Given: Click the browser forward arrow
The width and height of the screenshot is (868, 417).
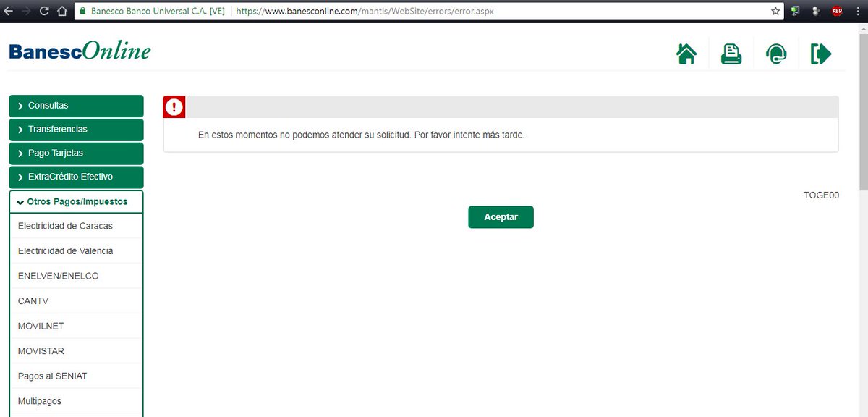Looking at the screenshot, I should click(27, 11).
